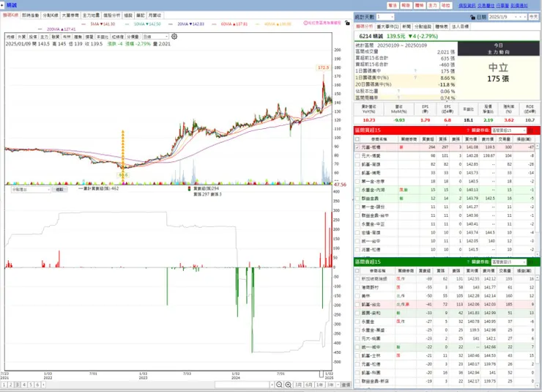Click the green tag in 群益金鼎 buy row
This screenshot has width=542, height=392.
[x=401, y=199]
